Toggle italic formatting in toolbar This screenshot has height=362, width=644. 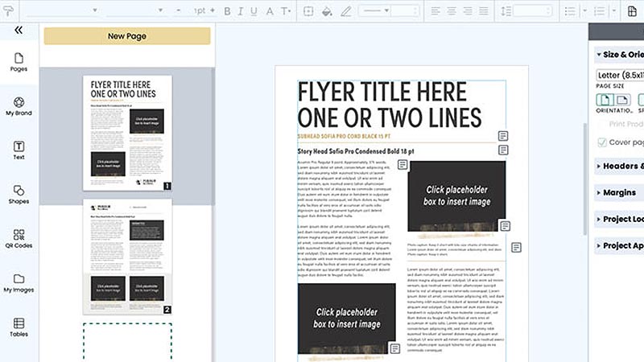[241, 11]
